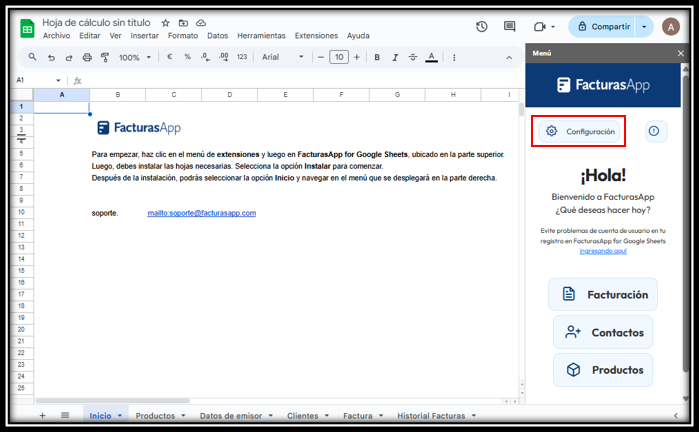Open the Configuración settings button
The image size is (699, 432).
[x=580, y=131]
